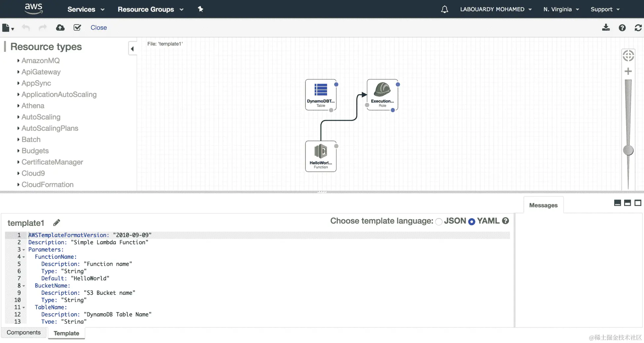
Task: Fold the FunctionName block at line 4
Action: [x=23, y=257]
